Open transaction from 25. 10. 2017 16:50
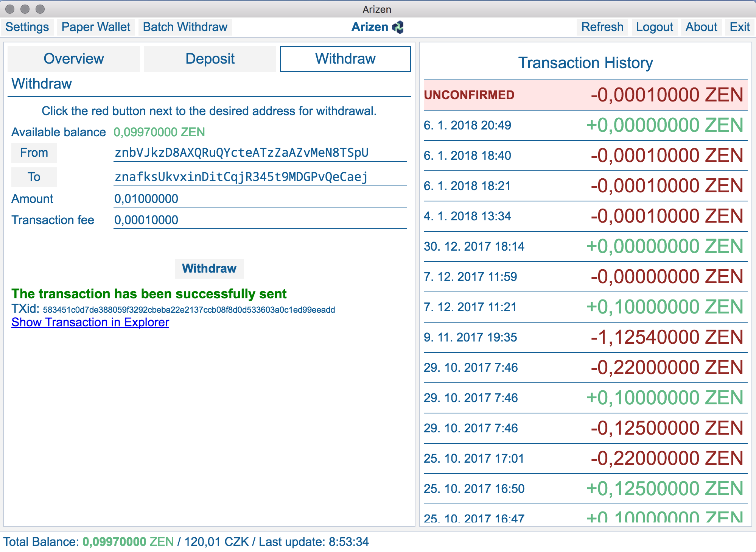This screenshot has height=552, width=756. pyautogui.click(x=586, y=489)
